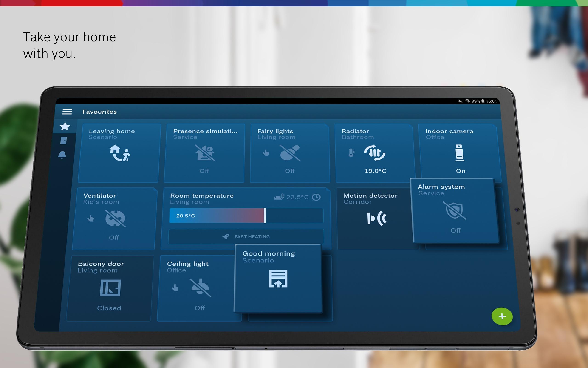Click the Kid's room label on Ventilator
Image resolution: width=588 pixels, height=368 pixels.
point(101,202)
